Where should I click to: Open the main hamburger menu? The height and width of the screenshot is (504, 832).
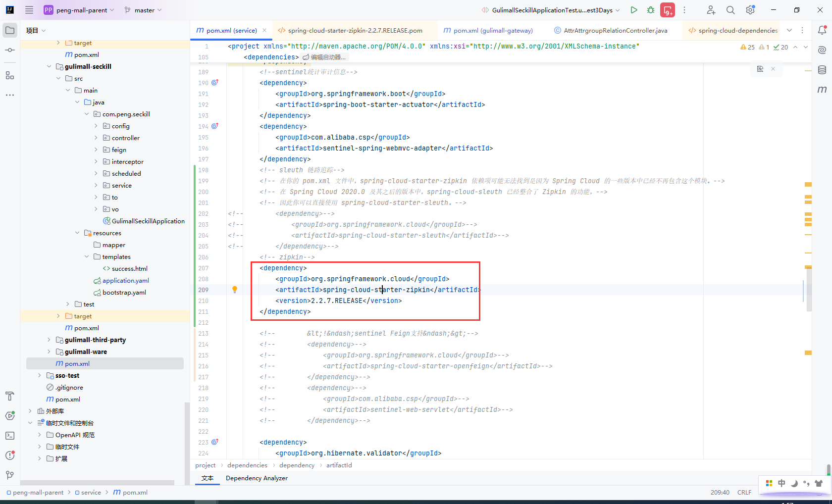[x=29, y=10]
